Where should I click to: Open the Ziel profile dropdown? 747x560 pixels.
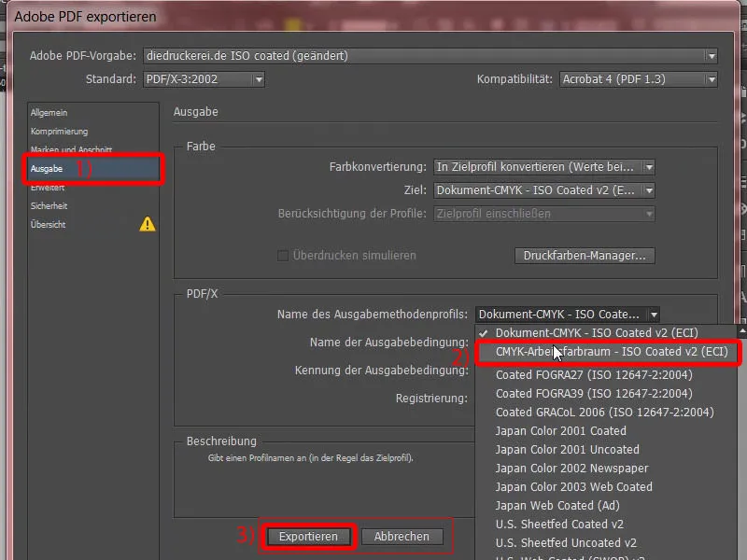point(543,190)
